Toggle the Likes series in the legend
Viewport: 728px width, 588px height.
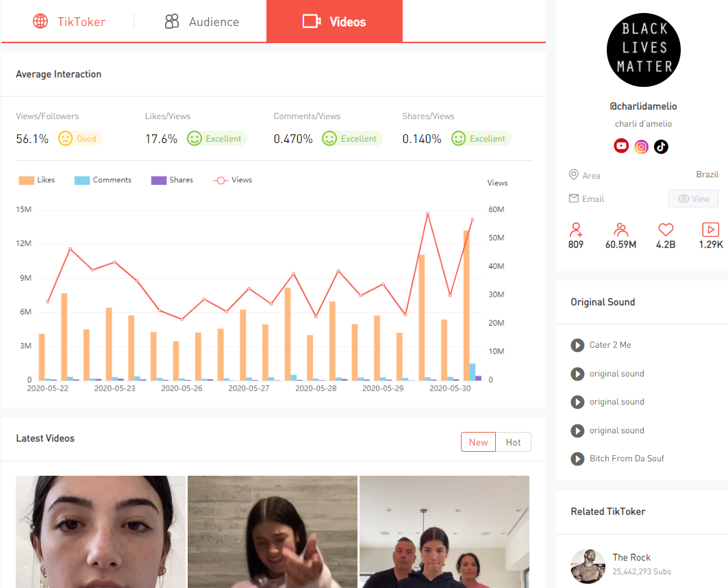[37, 180]
